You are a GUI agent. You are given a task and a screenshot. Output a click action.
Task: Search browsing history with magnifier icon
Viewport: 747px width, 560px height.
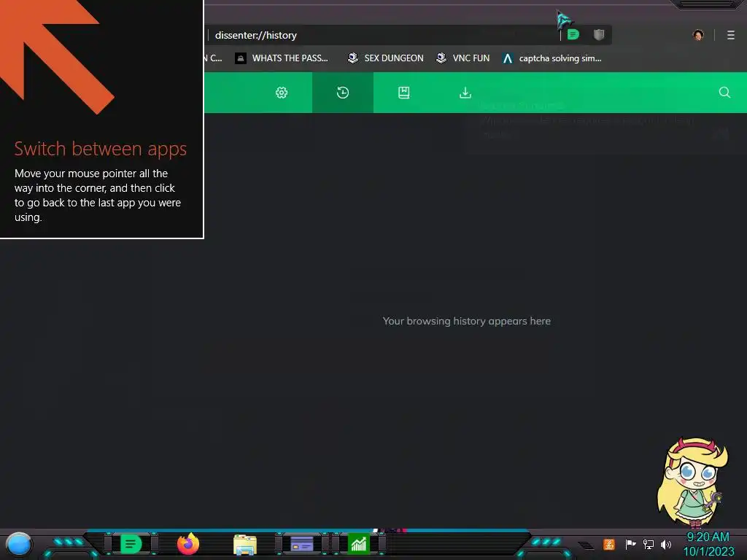tap(724, 92)
